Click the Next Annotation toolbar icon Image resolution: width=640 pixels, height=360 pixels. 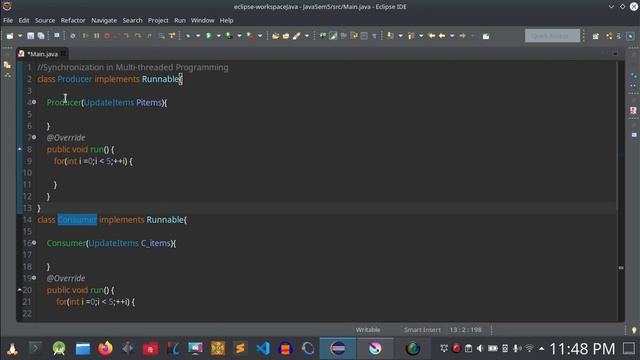pyautogui.click(x=390, y=36)
